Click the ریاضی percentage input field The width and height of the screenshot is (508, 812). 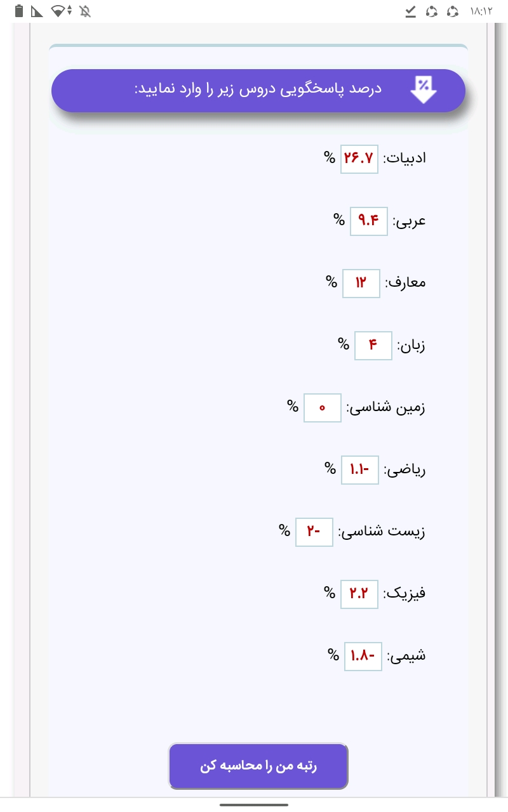(359, 469)
